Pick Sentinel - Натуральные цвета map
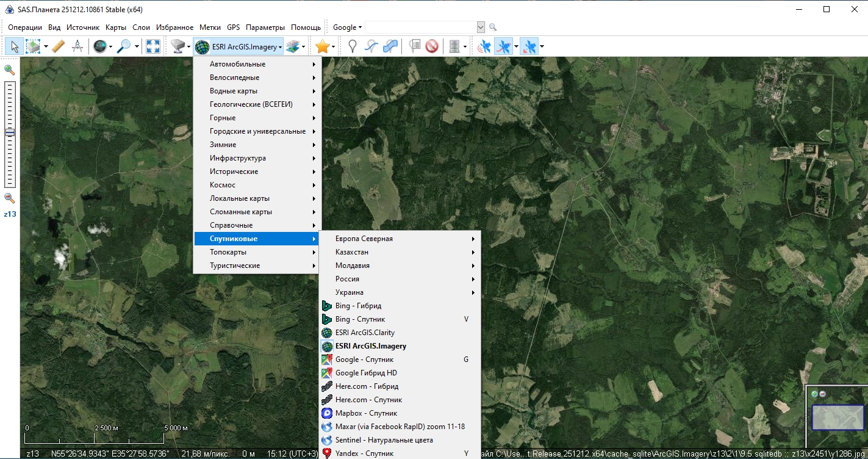 click(384, 440)
